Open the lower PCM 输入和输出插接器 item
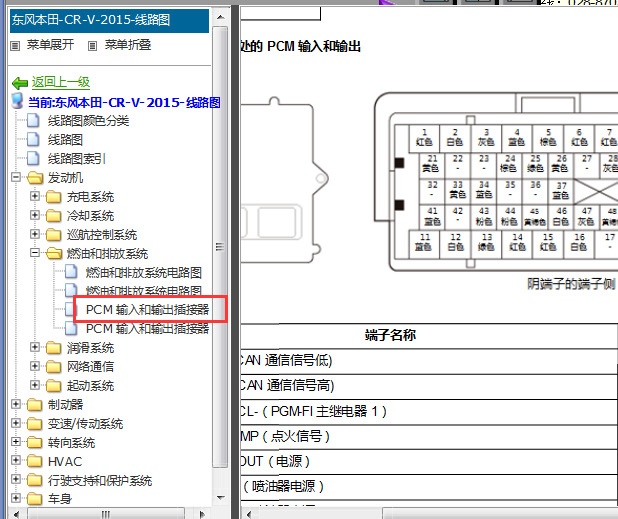 coord(147,329)
